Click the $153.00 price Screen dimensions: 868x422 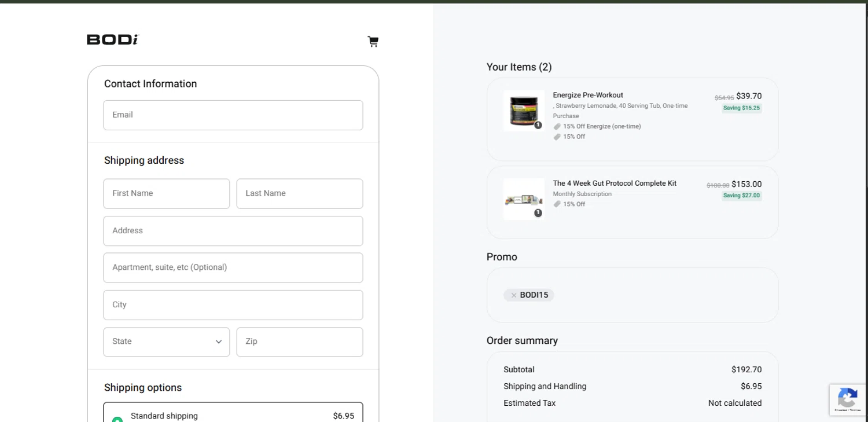[746, 184]
